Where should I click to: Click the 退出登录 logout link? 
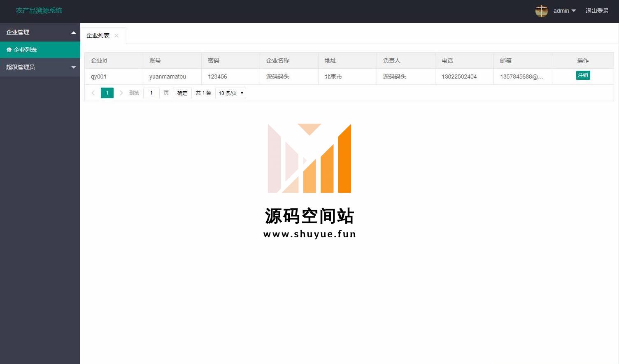click(597, 11)
